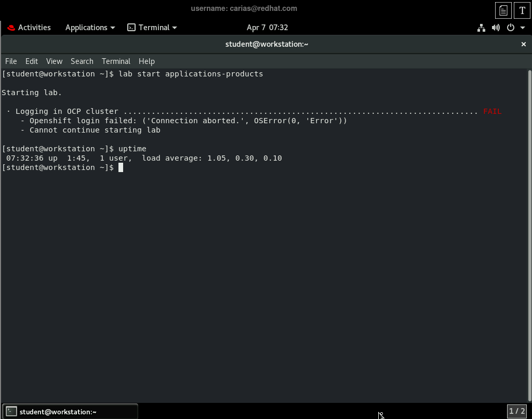This screenshot has height=419, width=532.
Task: Click the volume speaker icon
Action: [496, 28]
